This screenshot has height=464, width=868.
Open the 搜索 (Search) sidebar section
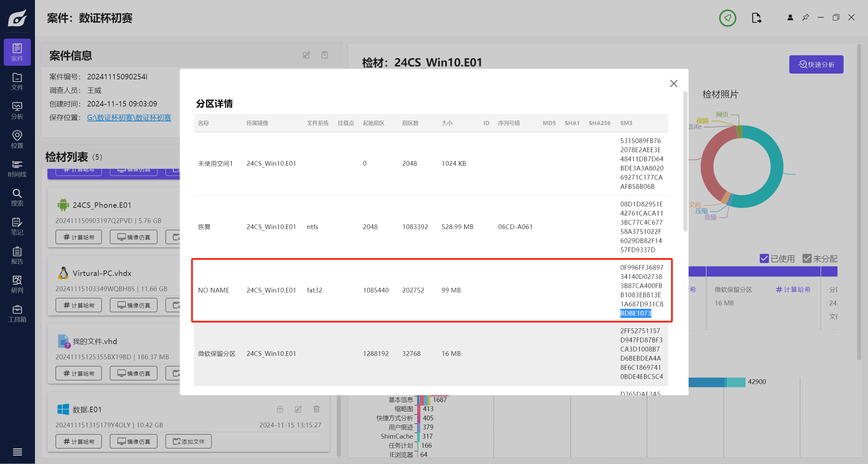coord(17,197)
